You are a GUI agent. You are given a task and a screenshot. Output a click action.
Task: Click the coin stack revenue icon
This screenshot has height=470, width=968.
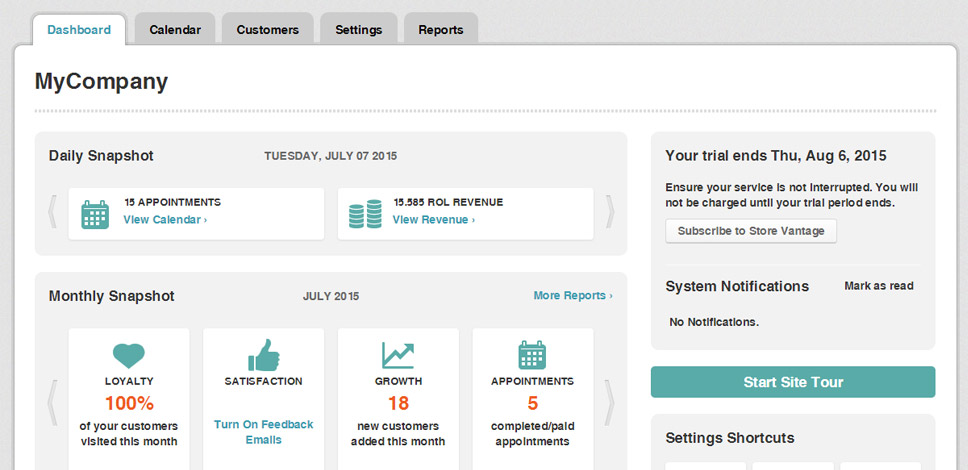click(x=365, y=214)
